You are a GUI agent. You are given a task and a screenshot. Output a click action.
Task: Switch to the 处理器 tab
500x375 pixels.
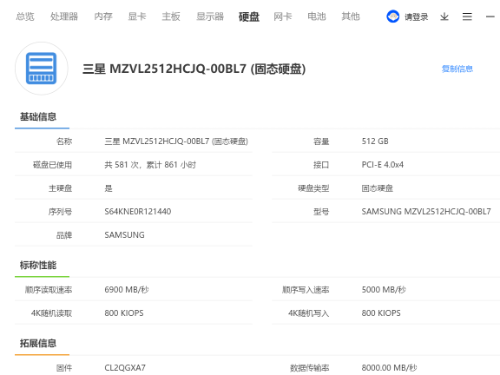[x=64, y=16]
